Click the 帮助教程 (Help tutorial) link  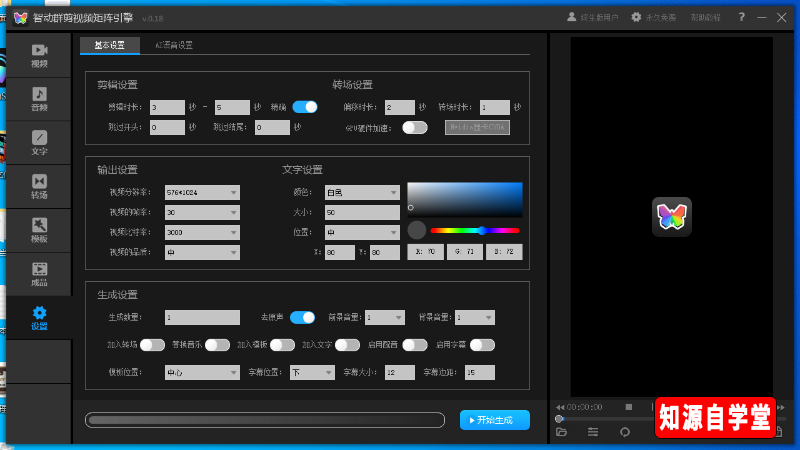click(704, 17)
